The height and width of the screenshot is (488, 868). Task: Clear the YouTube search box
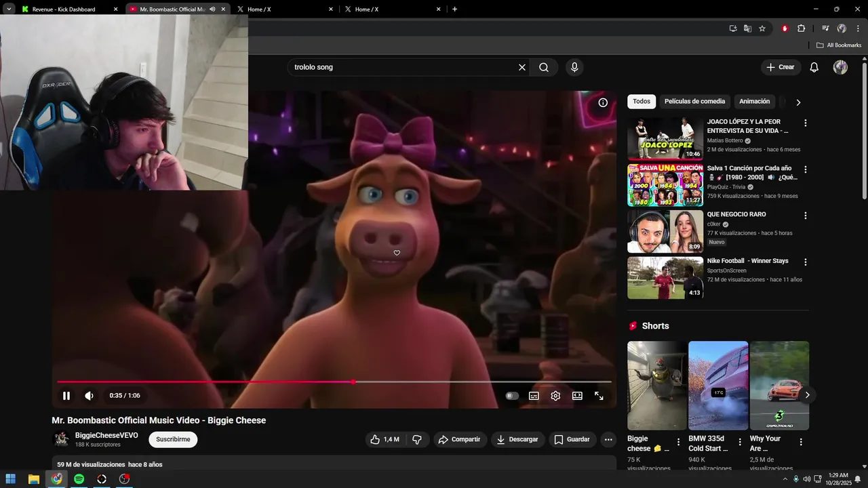[x=522, y=67]
